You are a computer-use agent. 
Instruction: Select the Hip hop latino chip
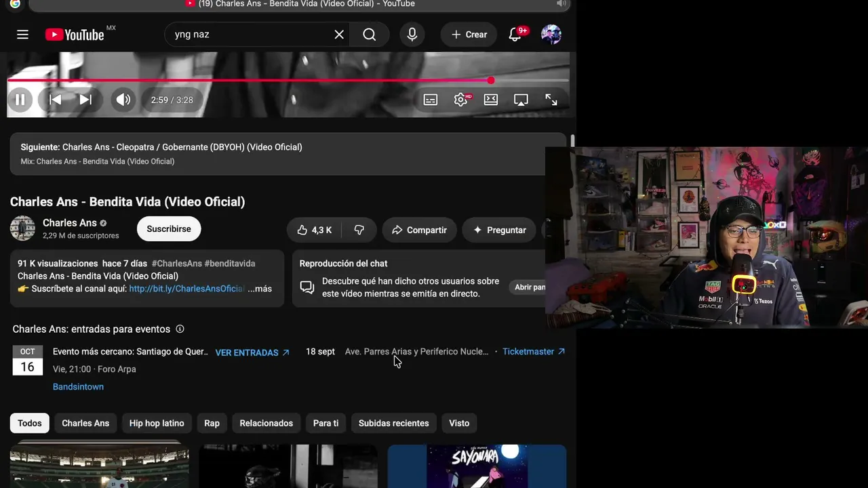coord(157,423)
